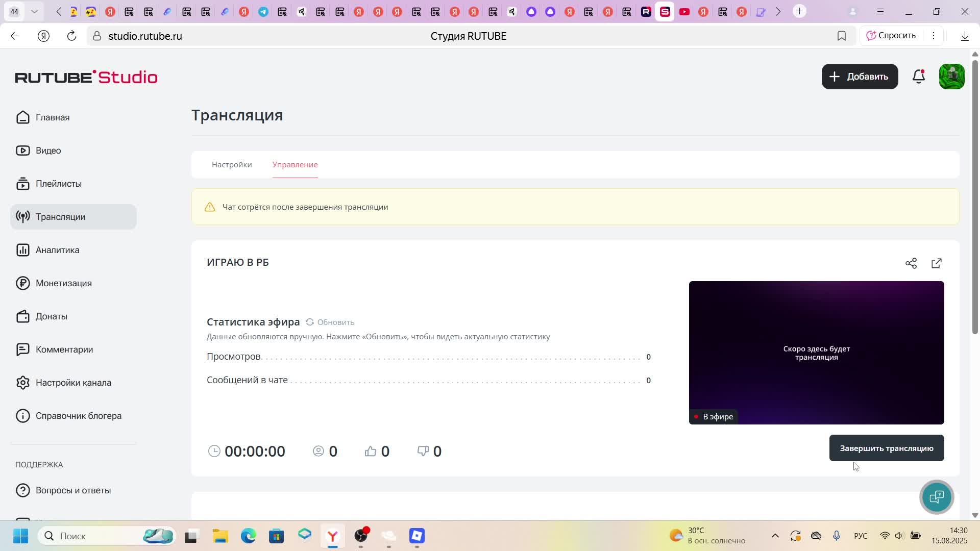Open browser downloads icon

pos(965,36)
